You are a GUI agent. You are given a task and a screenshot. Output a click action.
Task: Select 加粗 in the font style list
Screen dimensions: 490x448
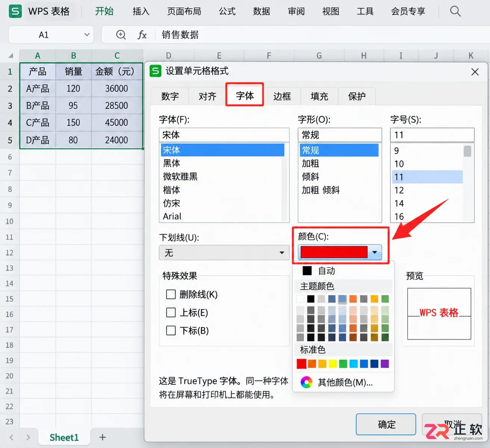click(x=339, y=163)
